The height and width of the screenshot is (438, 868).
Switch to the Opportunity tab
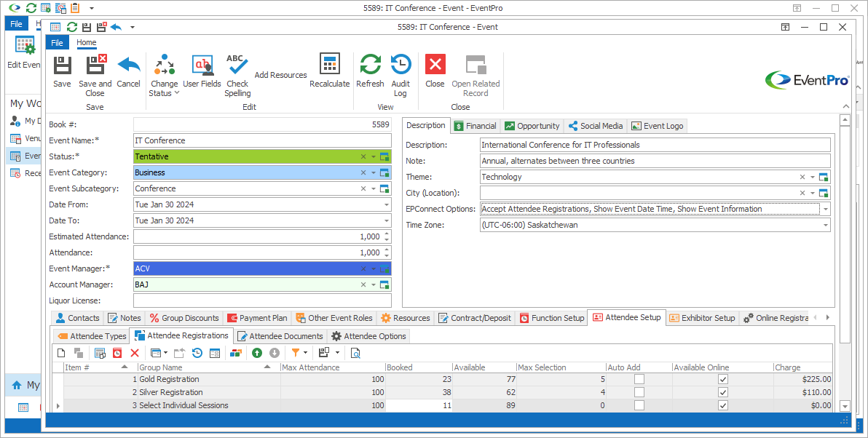pos(532,126)
